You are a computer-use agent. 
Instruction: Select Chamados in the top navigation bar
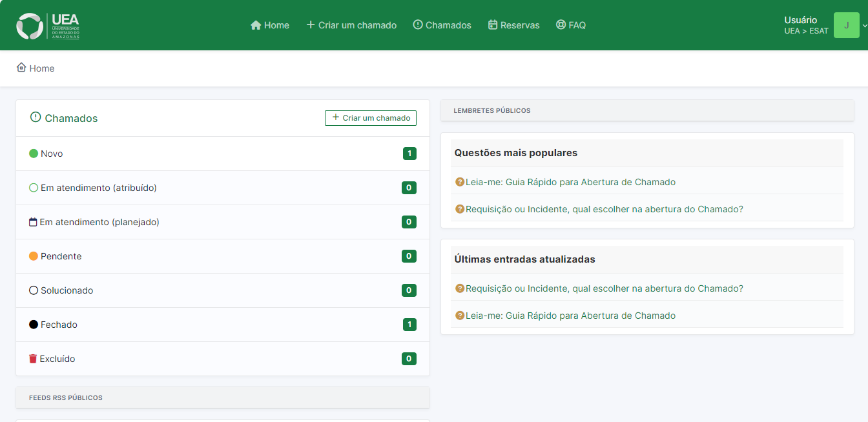442,25
